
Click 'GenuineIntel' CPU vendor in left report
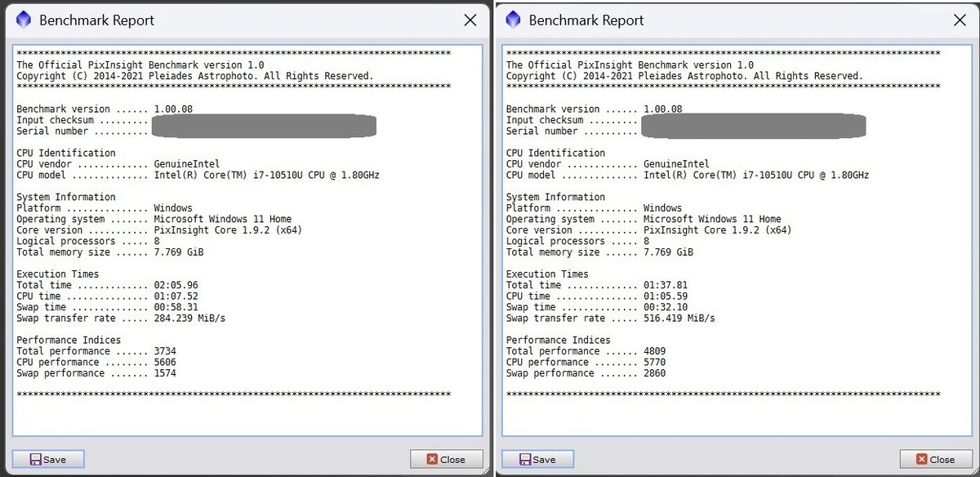tap(187, 163)
